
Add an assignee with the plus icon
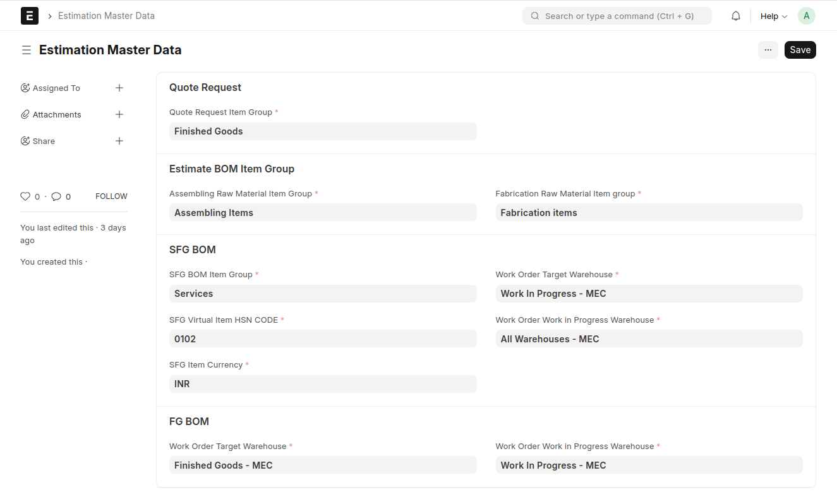tap(119, 88)
